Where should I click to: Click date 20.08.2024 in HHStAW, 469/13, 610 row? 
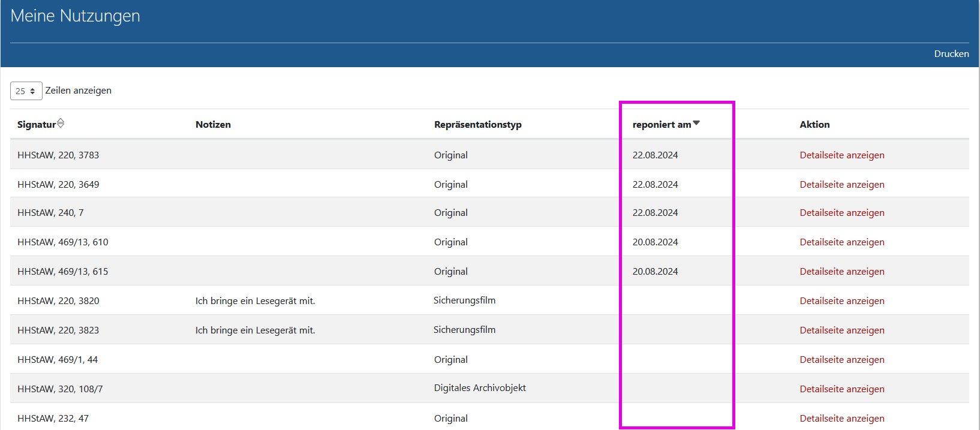tap(655, 242)
